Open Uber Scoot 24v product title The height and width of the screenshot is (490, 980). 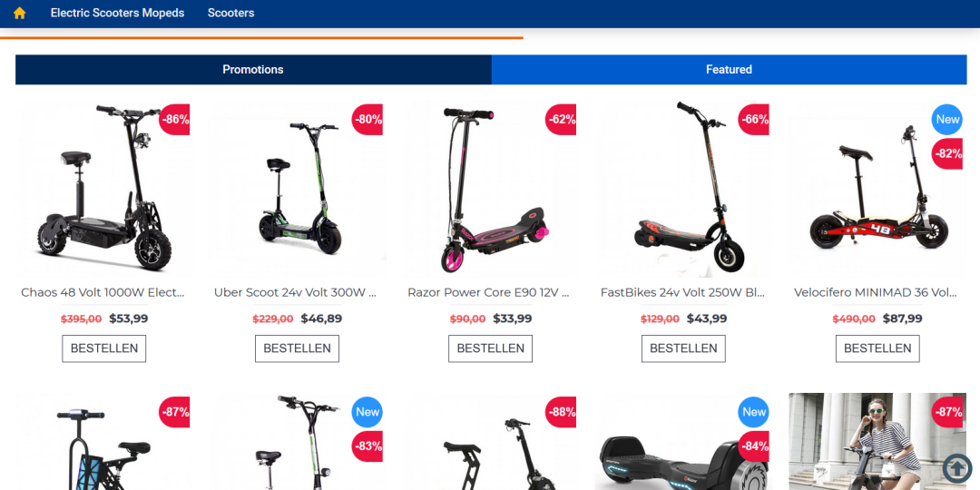pyautogui.click(x=297, y=292)
